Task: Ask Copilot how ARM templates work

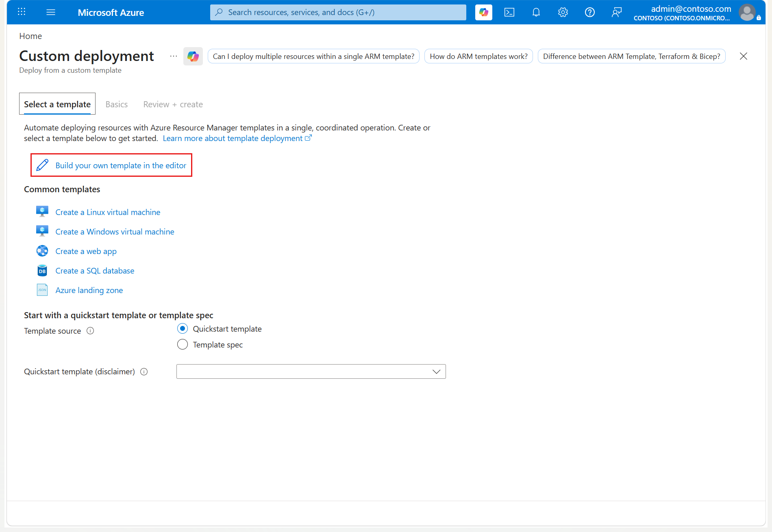Action: tap(478, 56)
